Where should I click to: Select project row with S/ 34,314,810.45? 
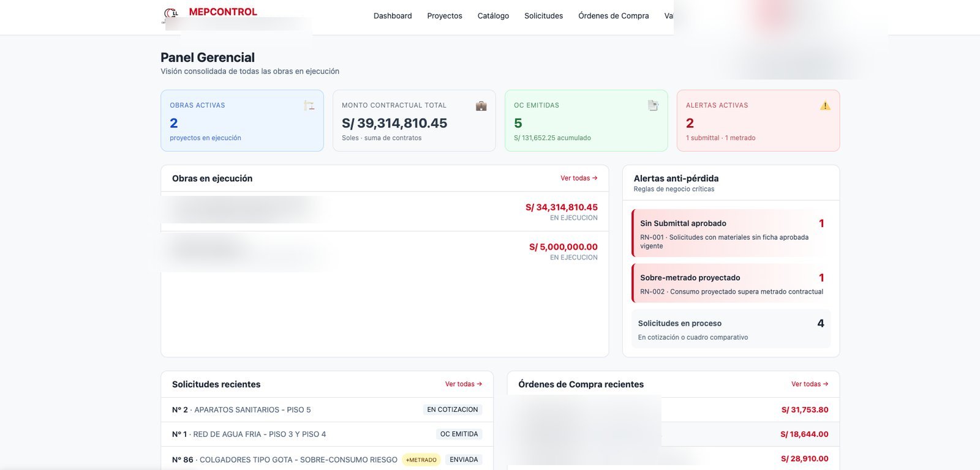pos(385,212)
